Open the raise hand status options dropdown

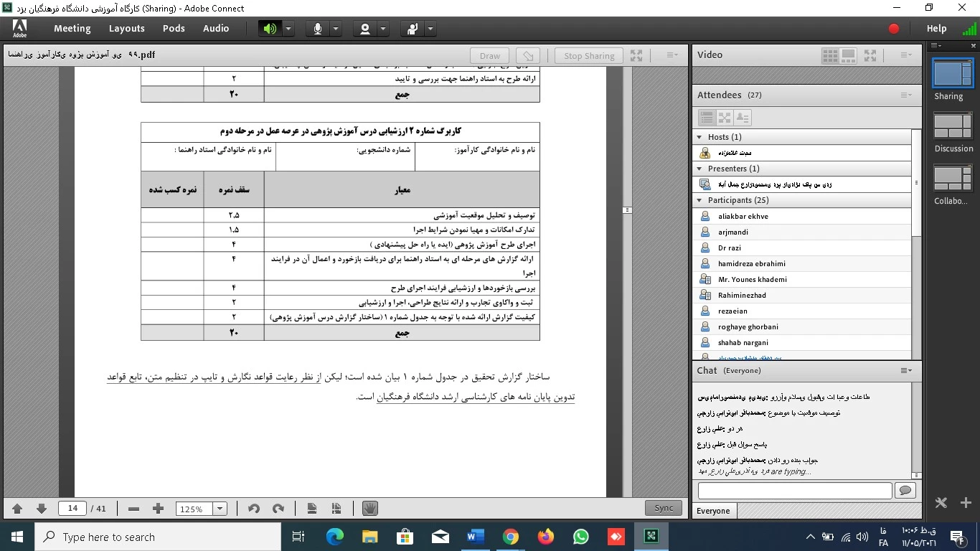(430, 29)
